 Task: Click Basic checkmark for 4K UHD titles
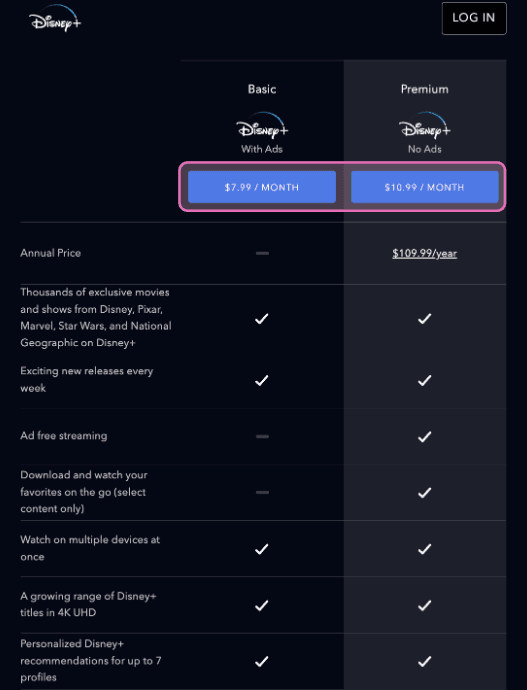pos(262,606)
